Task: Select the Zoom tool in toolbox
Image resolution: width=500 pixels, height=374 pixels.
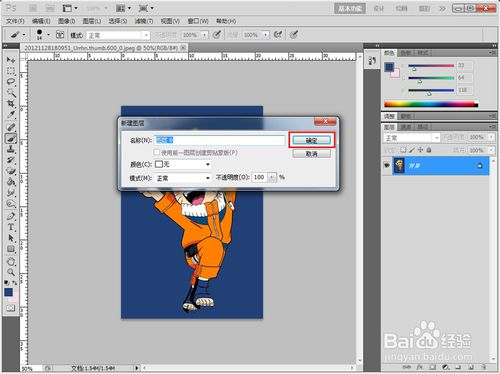Action: pyautogui.click(x=11, y=272)
